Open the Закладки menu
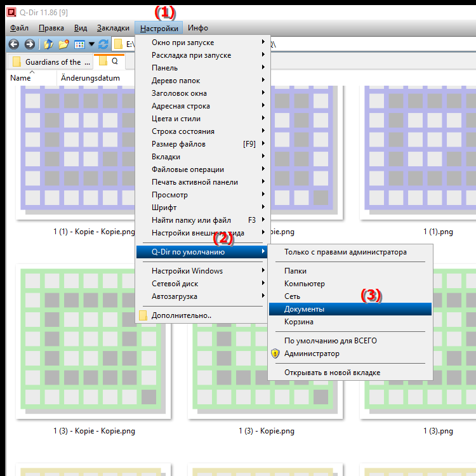Image resolution: width=476 pixels, height=476 pixels. point(113,28)
